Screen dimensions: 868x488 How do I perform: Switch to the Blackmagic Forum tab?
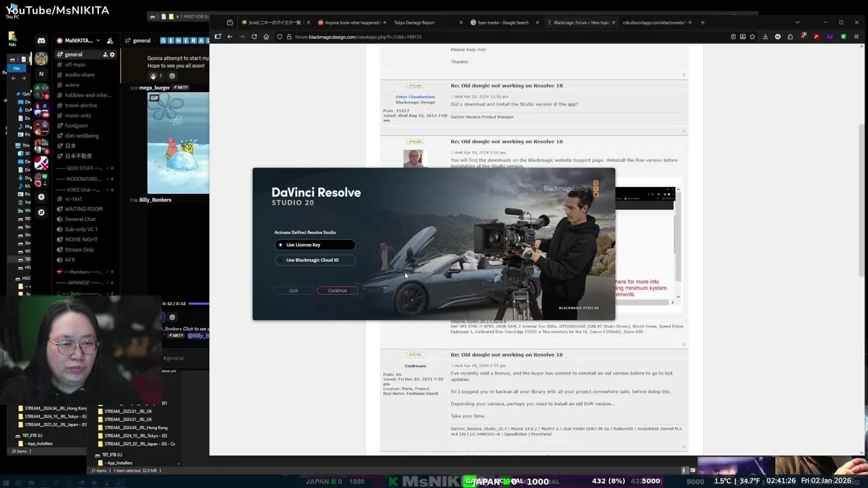581,22
